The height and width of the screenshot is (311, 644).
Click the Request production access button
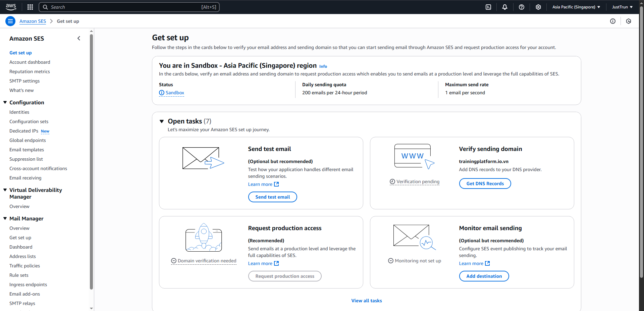[285, 276]
